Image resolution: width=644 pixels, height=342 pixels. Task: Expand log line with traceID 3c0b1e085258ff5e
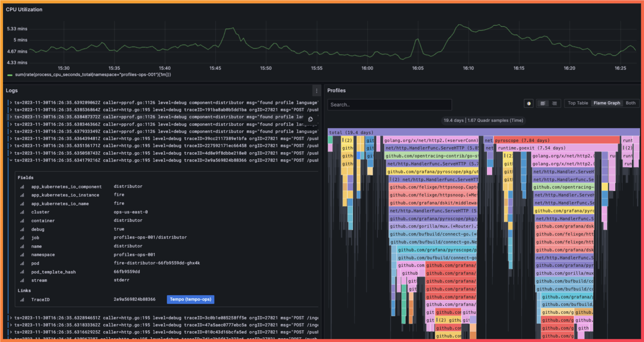point(11,318)
